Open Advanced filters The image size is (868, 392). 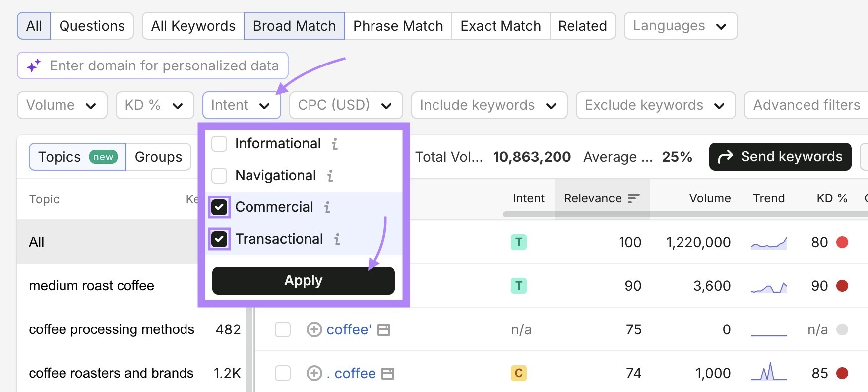pyautogui.click(x=806, y=105)
